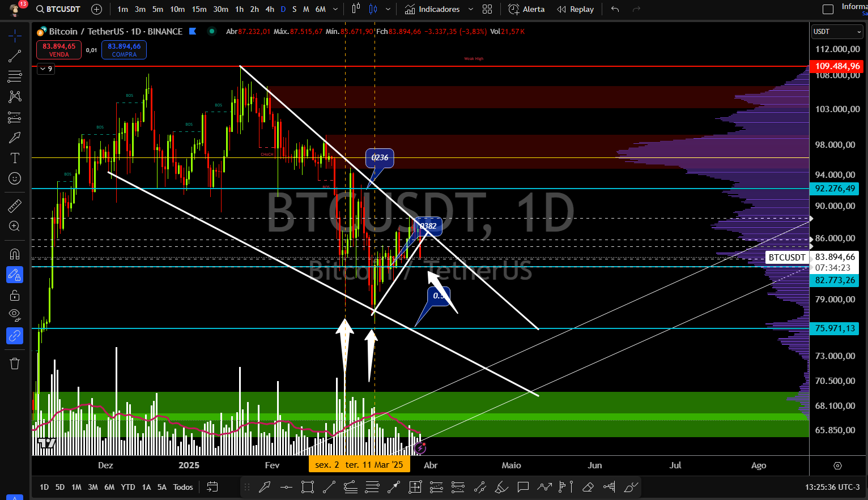Image resolution: width=868 pixels, height=500 pixels.
Task: Select rectangle tool in floating toolbar
Action: [x=308, y=487]
